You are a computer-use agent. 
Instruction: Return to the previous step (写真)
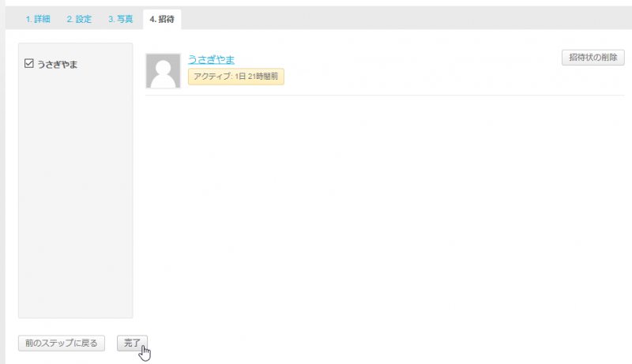[x=62, y=343]
